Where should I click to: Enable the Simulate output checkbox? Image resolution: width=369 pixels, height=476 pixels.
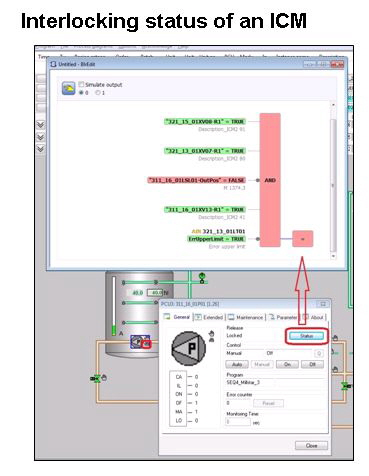(x=81, y=85)
